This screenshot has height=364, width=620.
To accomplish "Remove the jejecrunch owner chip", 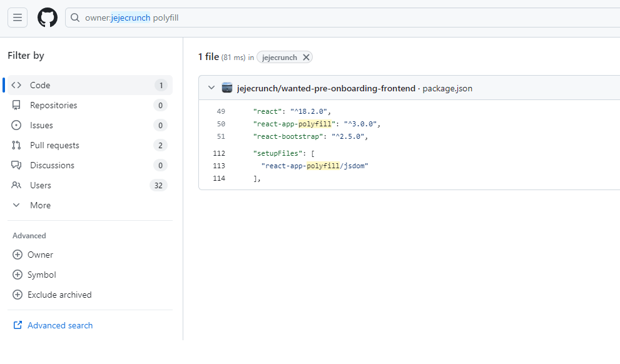I will [x=306, y=58].
